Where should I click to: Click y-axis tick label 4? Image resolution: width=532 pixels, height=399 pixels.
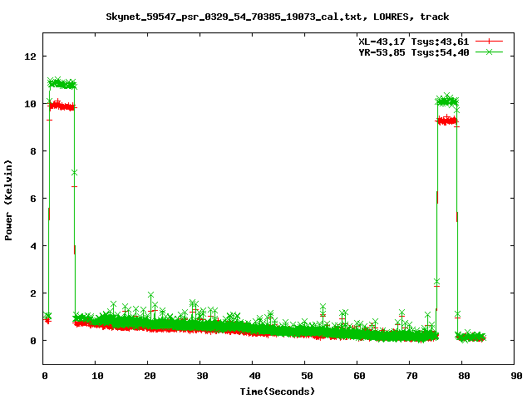click(x=33, y=246)
